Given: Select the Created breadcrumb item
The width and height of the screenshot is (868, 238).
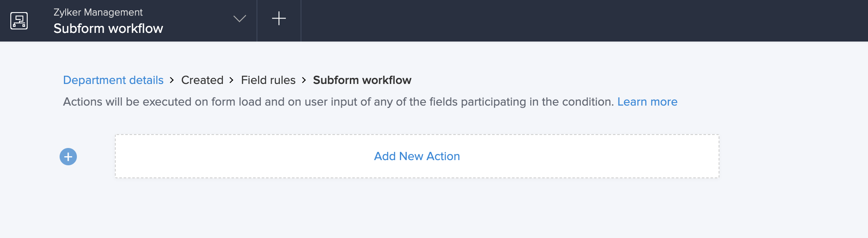Looking at the screenshot, I should (202, 80).
